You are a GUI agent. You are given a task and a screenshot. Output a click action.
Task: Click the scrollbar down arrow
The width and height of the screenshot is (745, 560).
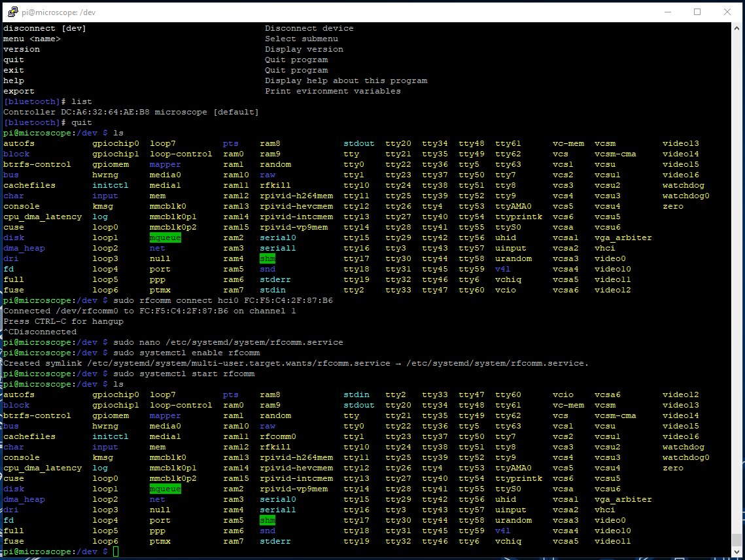tap(736, 552)
